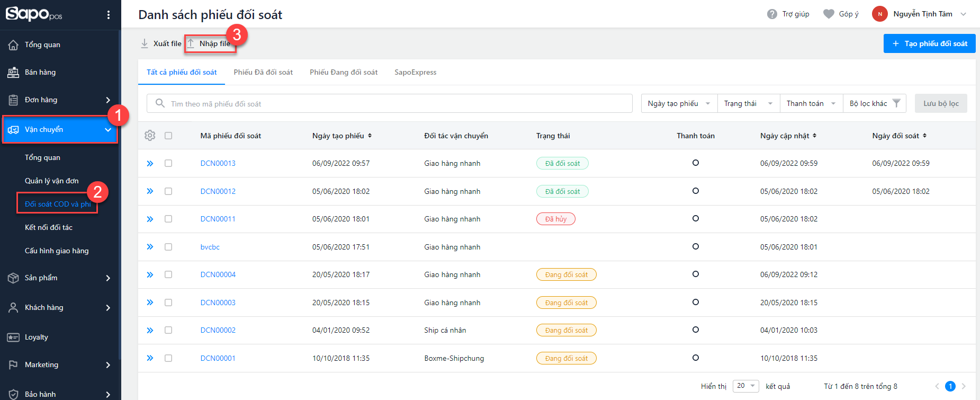Click the Bán hàng cash register icon
Screen dimensions: 980x400
[13, 73]
